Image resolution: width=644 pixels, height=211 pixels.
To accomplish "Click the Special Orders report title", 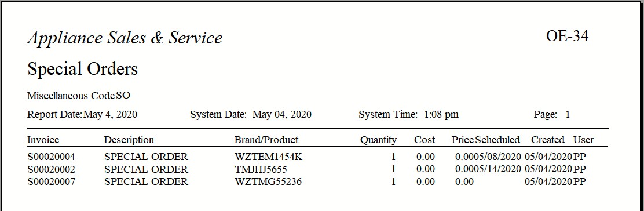I will 83,68.
